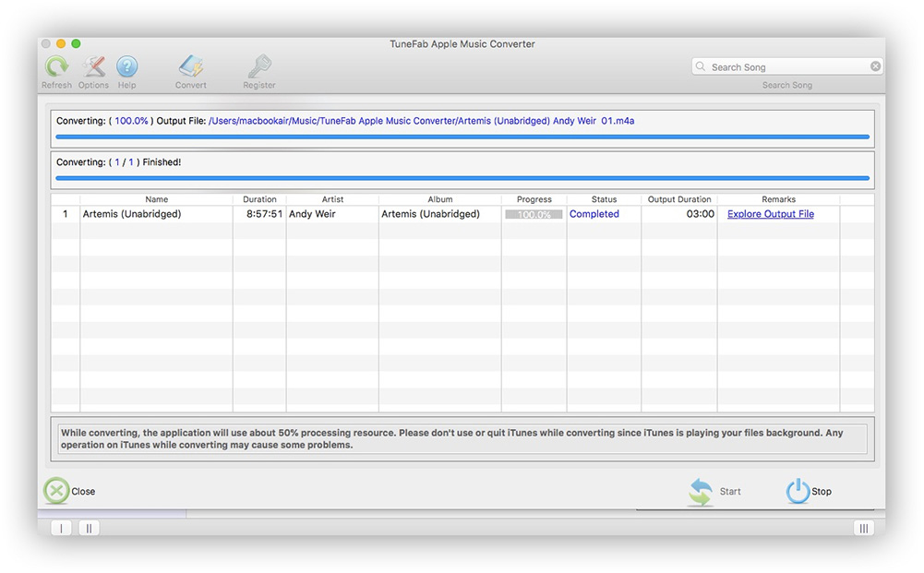Clear the search field with the x icon

[x=875, y=66]
